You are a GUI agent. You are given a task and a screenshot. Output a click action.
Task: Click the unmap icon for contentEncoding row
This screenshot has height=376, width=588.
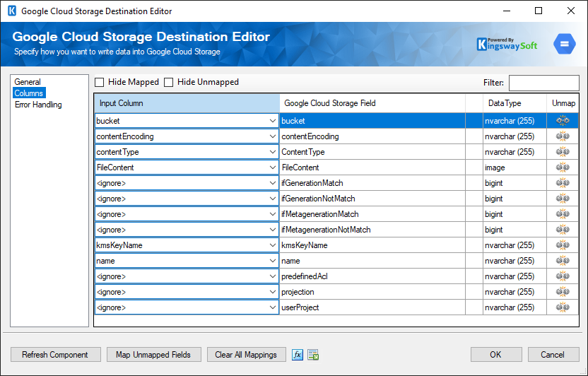[x=563, y=136]
